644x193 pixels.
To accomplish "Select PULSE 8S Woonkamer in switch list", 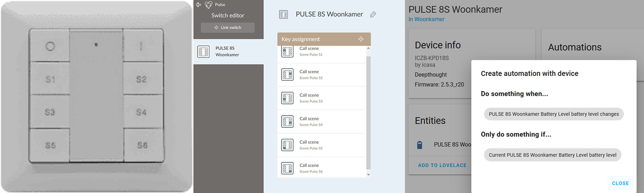I will pos(229,51).
